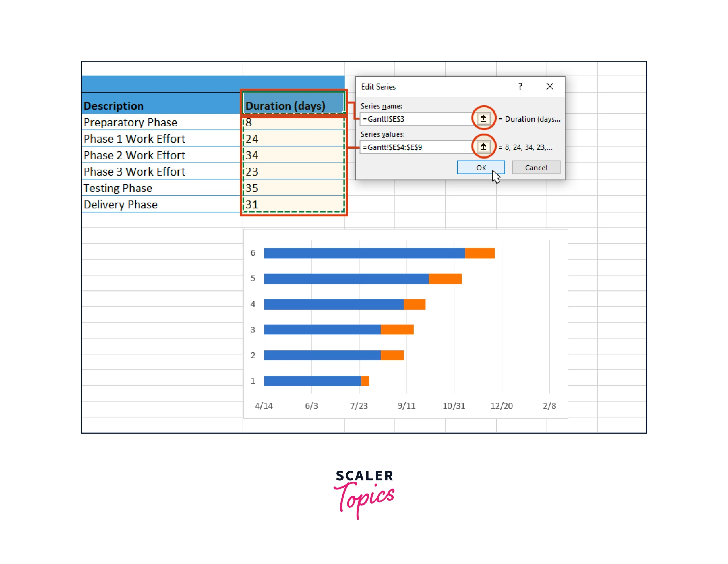Select the Preparatory Phase cell
728x564 pixels.
(131, 122)
